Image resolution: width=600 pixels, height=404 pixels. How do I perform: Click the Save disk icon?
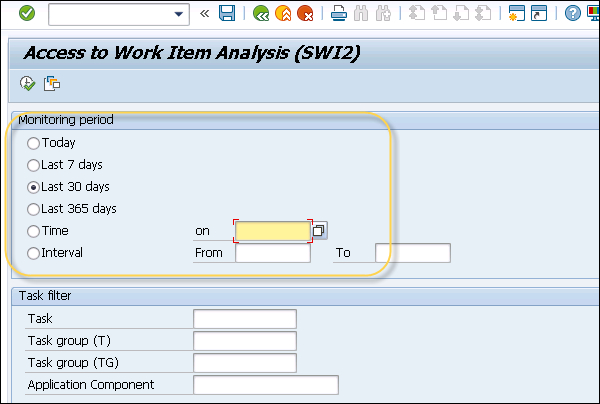[x=227, y=13]
